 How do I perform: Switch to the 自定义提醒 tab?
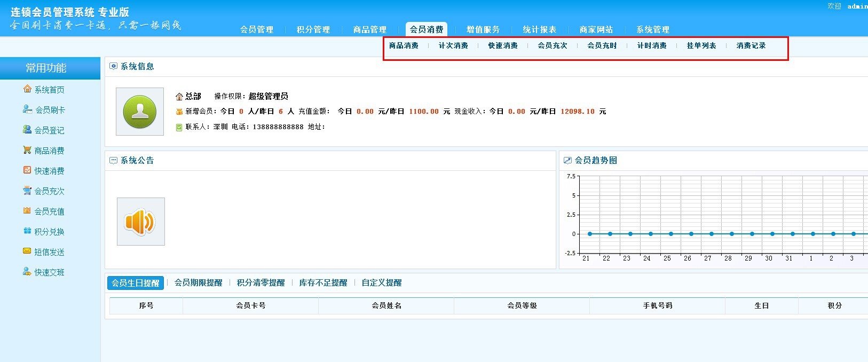[382, 283]
